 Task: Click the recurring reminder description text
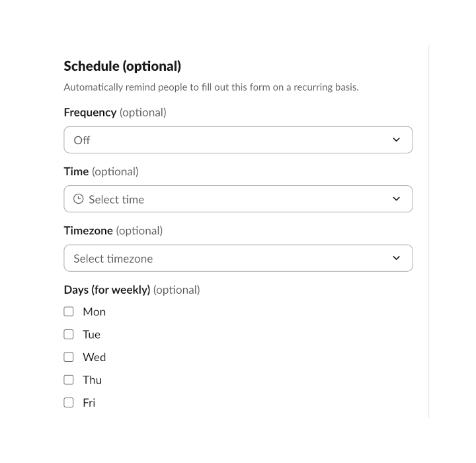click(x=211, y=87)
